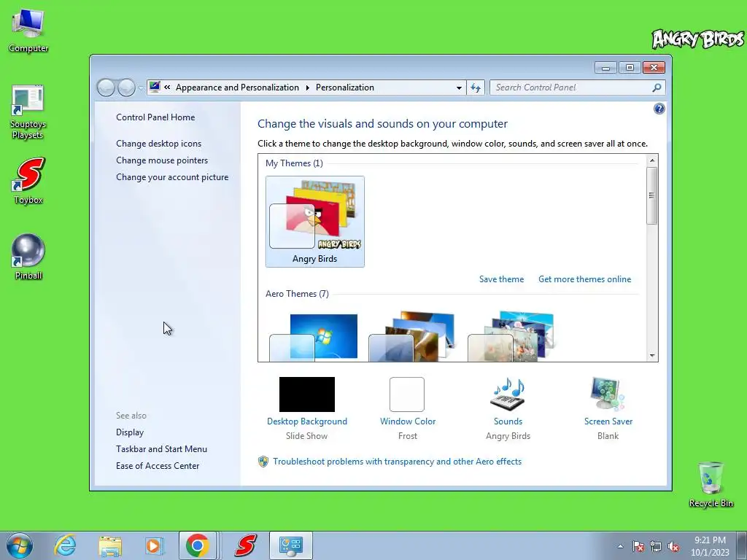Troubleshoot problems with transparency and Aero effects
This screenshot has width=747, height=560.
tap(398, 462)
